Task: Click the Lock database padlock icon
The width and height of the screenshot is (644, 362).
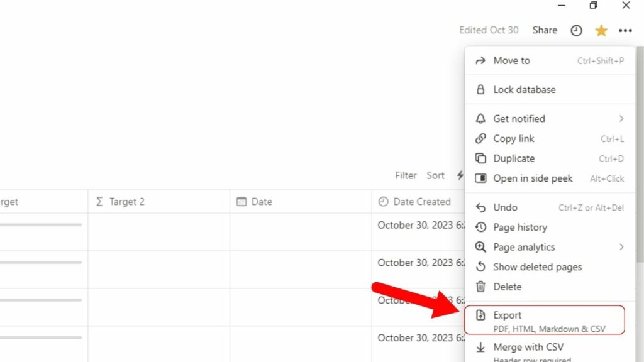Action: click(480, 89)
